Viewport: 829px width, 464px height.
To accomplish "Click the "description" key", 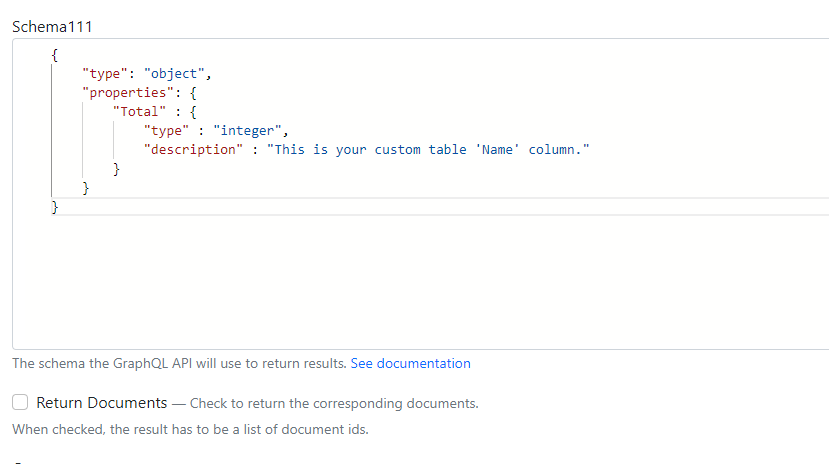I will click(193, 150).
